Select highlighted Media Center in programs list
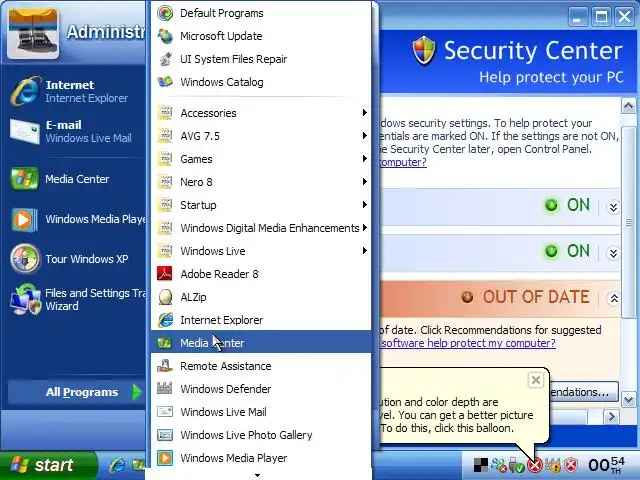 [x=261, y=343]
